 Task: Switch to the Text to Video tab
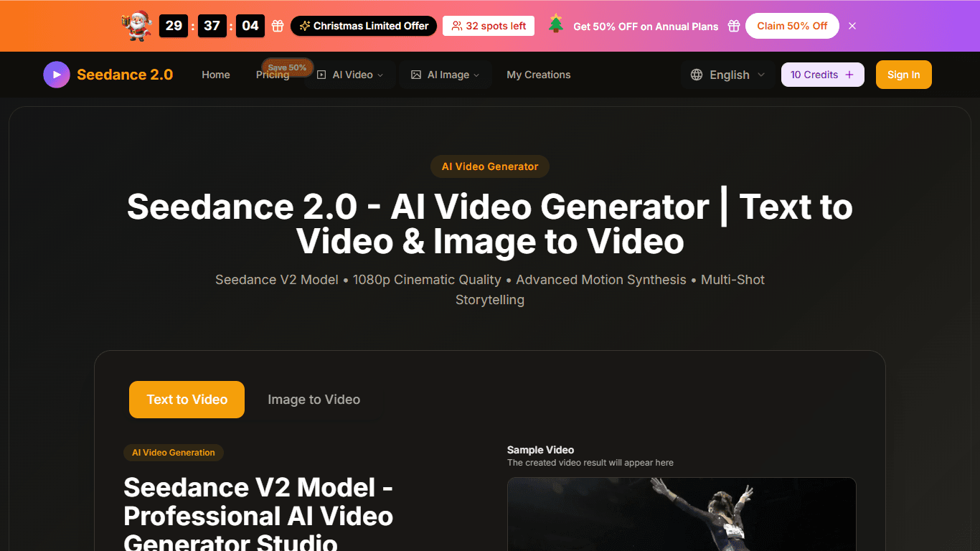pyautogui.click(x=187, y=400)
